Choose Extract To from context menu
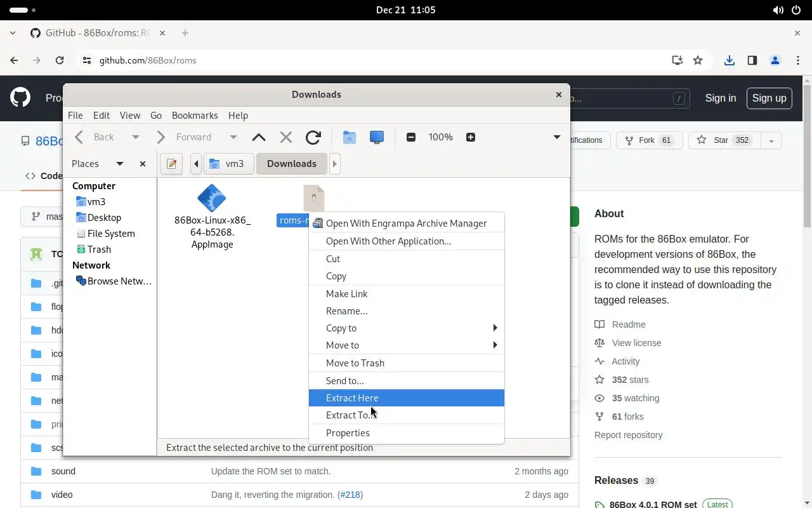The image size is (812, 508). click(406, 415)
